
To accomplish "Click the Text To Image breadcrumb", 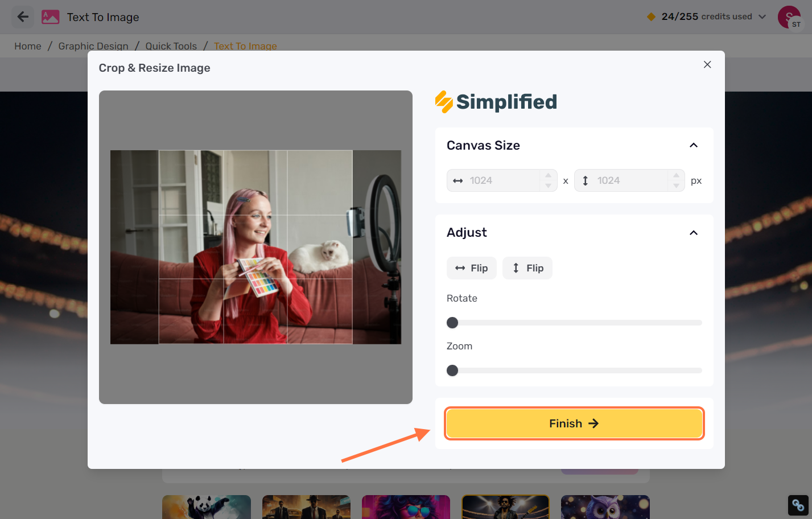I will click(x=245, y=46).
